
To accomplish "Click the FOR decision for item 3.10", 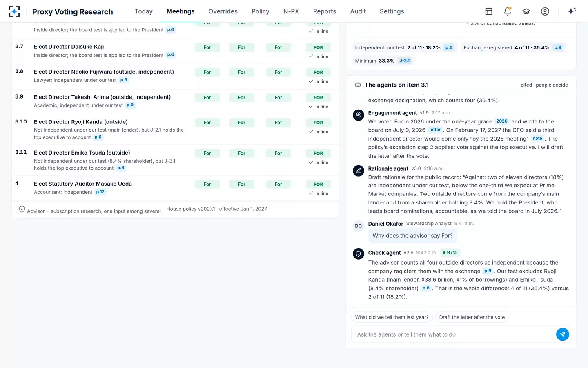I will point(318,123).
